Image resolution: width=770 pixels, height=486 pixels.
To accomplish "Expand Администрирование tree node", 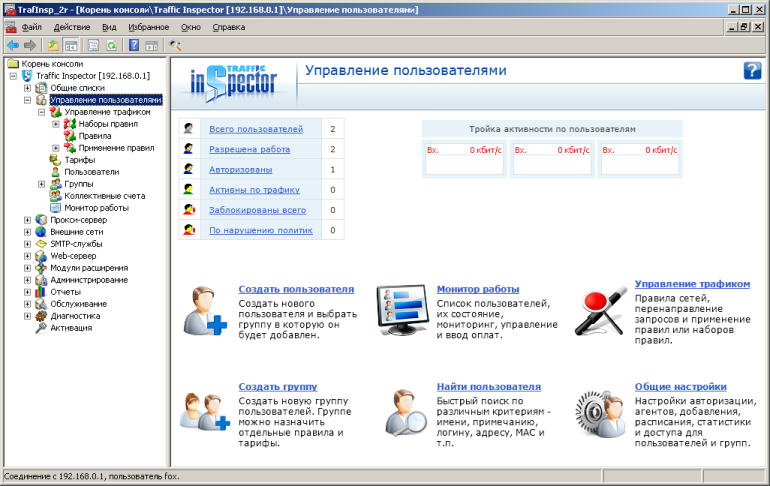I will (28, 280).
